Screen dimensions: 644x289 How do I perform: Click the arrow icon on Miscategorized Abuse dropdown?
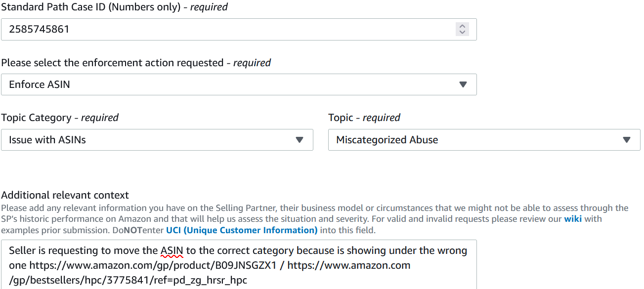click(x=627, y=140)
